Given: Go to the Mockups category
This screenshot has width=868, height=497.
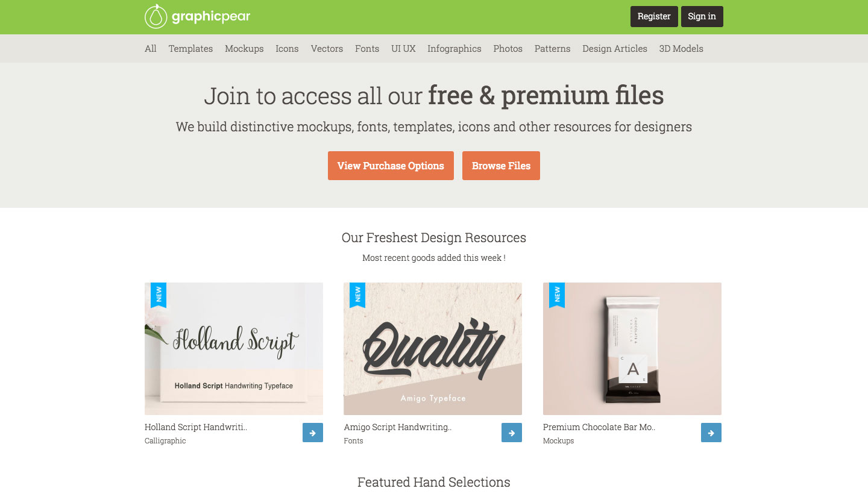Looking at the screenshot, I should point(244,49).
